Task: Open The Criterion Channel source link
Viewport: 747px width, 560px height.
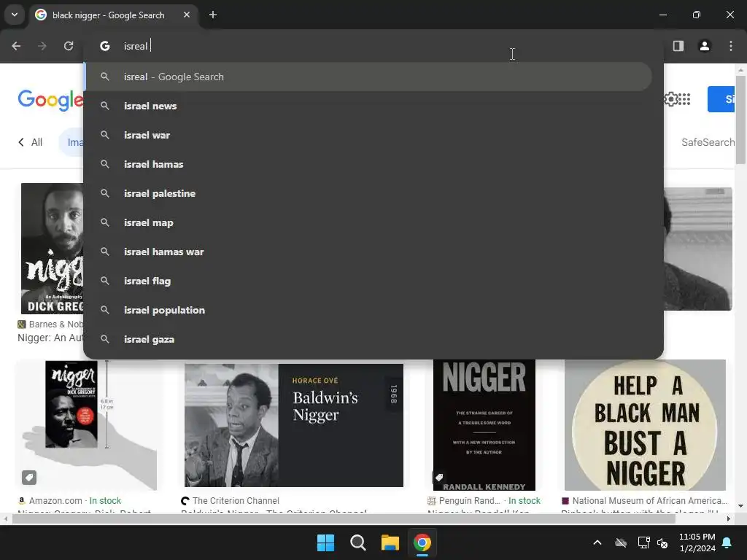Action: pos(231,500)
